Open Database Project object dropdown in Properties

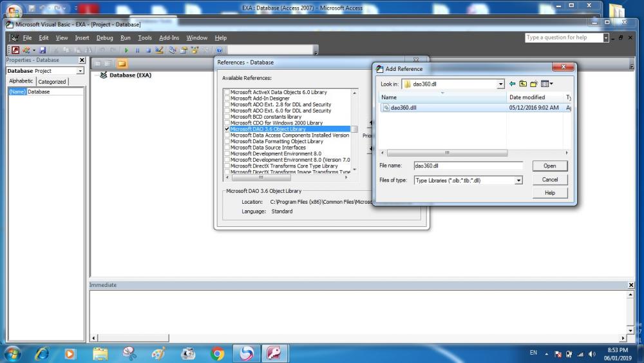[80, 71]
